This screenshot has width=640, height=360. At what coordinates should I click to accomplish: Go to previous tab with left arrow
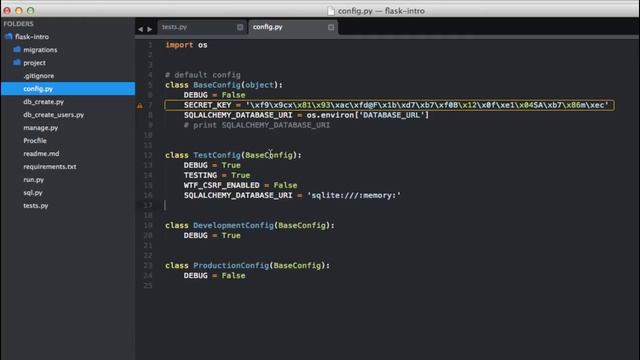[x=140, y=29]
